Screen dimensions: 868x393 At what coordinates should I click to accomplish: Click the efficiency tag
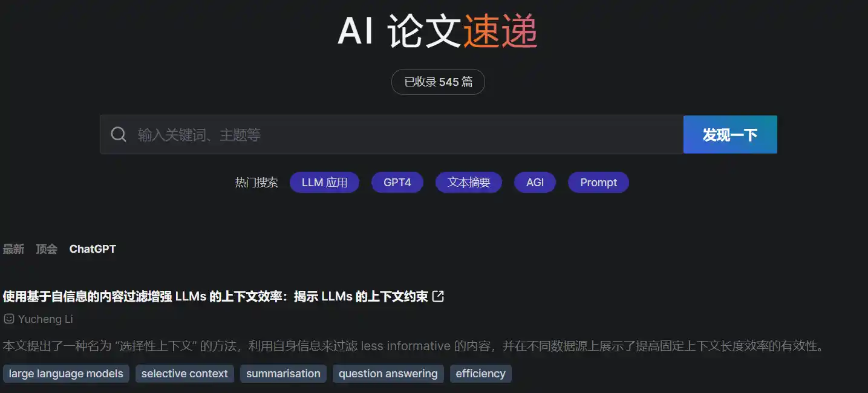480,374
